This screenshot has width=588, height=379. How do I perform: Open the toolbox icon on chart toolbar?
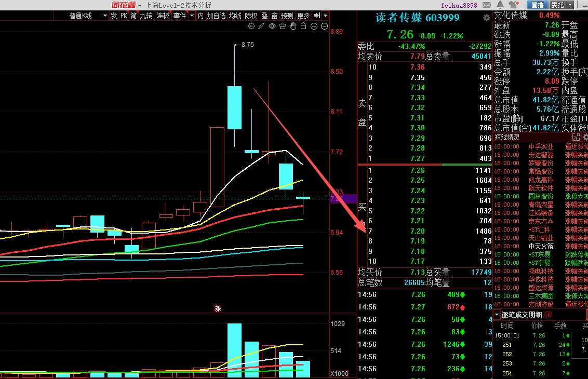pos(283,26)
